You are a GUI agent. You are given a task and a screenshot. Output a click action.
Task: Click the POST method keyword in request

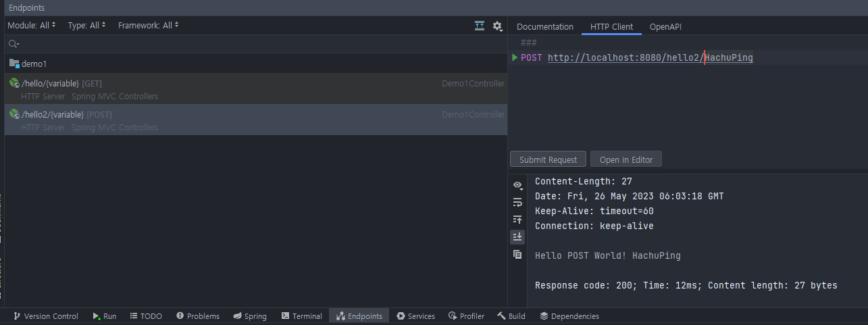[532, 57]
